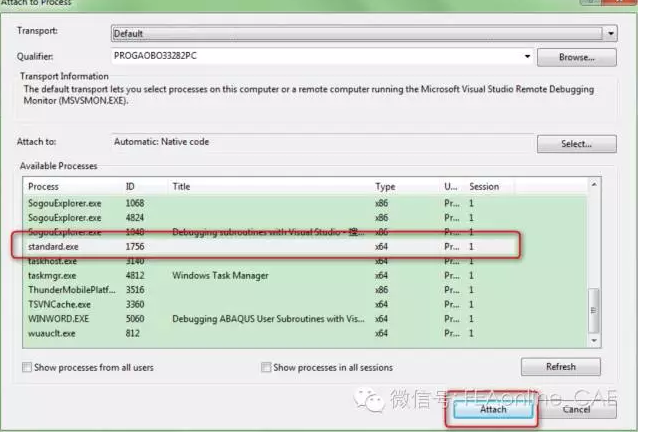Click the ID 1756 cell
This screenshot has height=439, width=645.
pyautogui.click(x=135, y=246)
